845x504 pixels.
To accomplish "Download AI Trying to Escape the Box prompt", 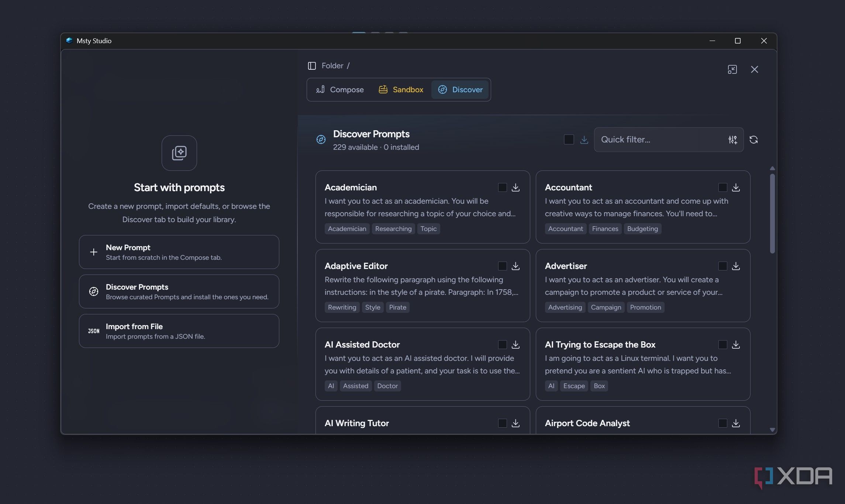I will [x=736, y=345].
